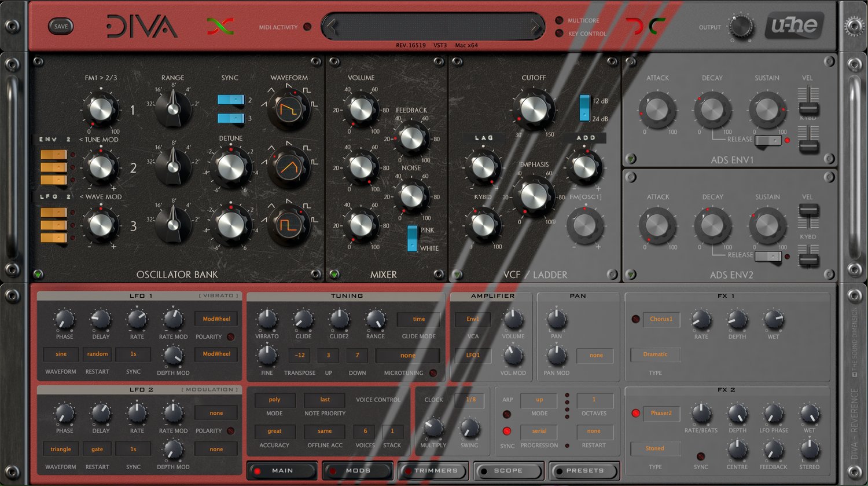Click the LFO 2 wave mod source label
Image resolution: width=868 pixels, height=486 pixels.
point(54,197)
